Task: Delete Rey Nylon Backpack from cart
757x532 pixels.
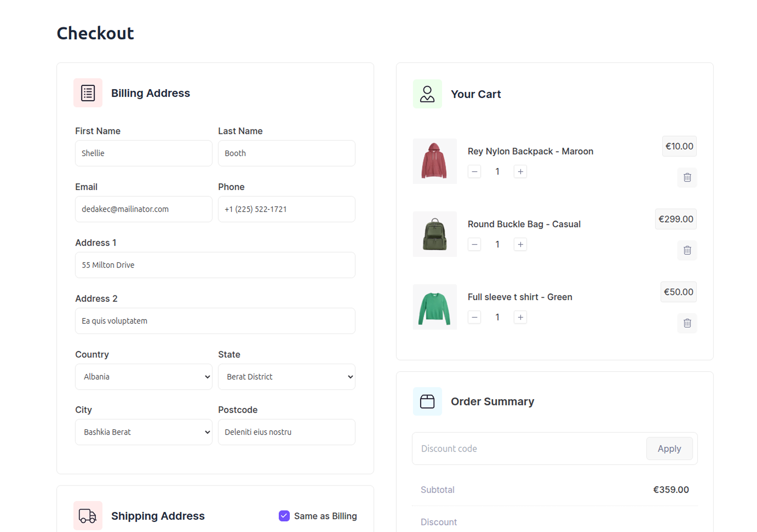Action: (x=687, y=178)
